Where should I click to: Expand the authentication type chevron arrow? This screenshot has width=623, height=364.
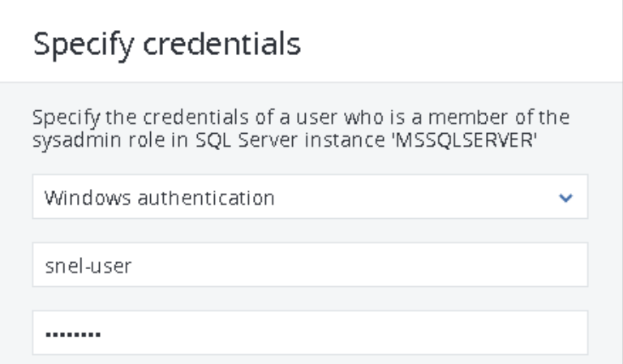565,197
